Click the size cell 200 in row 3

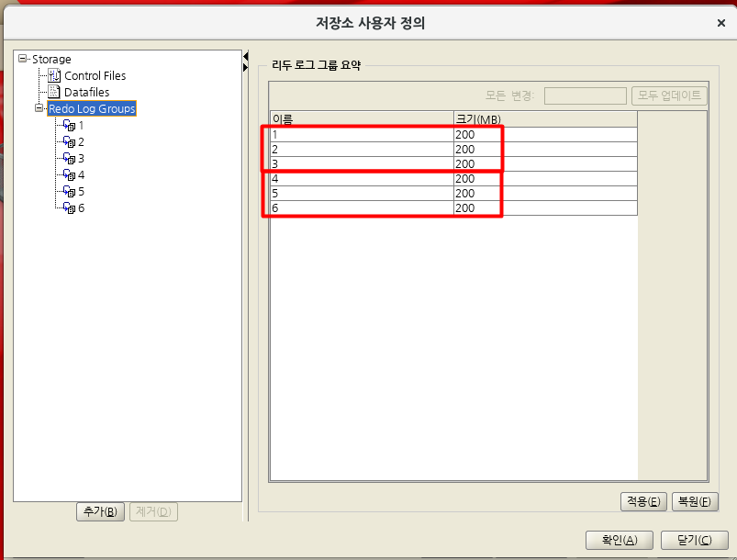[545, 163]
